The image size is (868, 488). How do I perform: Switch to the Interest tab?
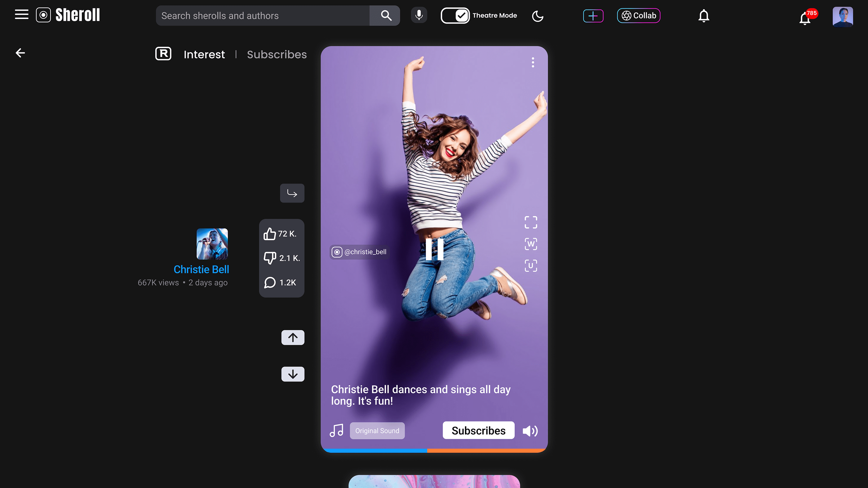[x=204, y=55]
